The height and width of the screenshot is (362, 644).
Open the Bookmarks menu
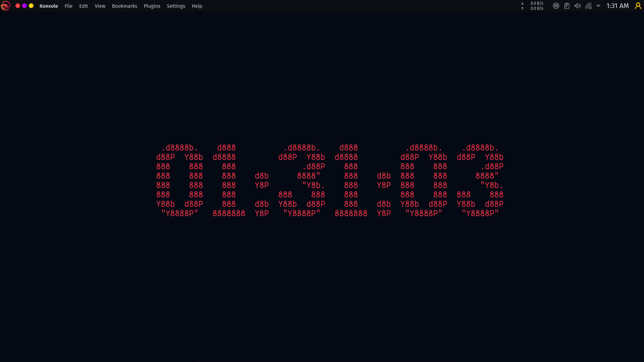pyautogui.click(x=124, y=6)
